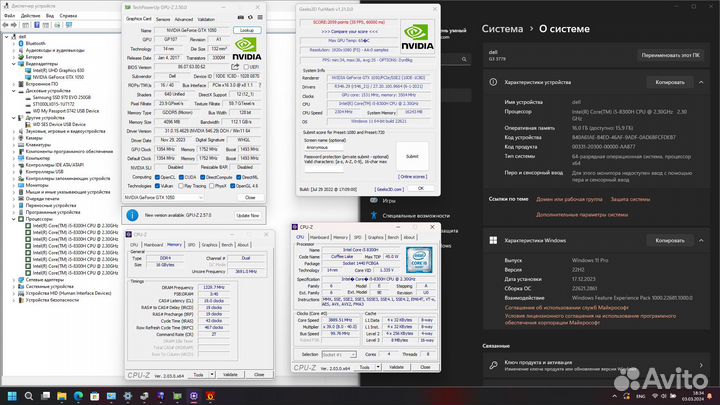
Task: Toggle the DirectML checkbox
Action: click(x=238, y=177)
